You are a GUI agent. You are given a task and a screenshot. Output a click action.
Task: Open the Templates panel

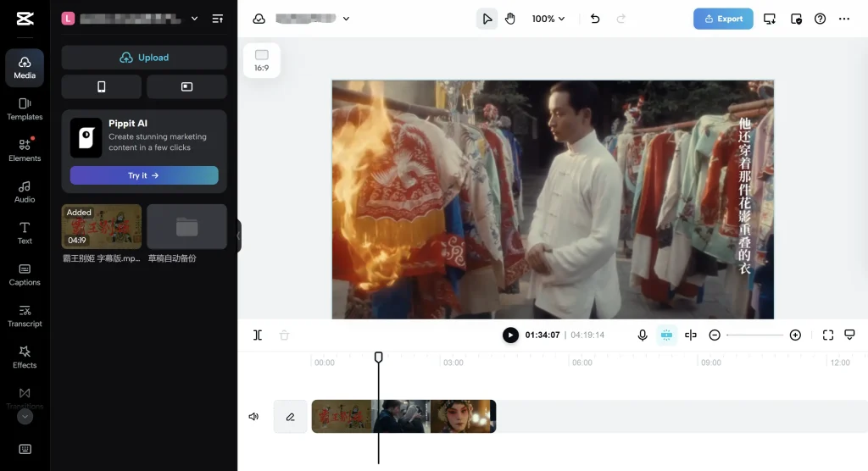[x=25, y=109]
